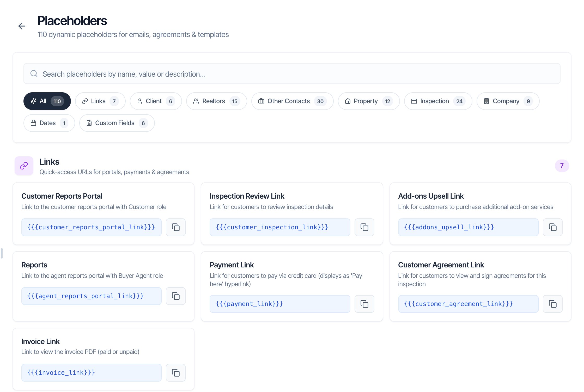Select the Property filter chip
The height and width of the screenshot is (392, 584).
coord(369,101)
